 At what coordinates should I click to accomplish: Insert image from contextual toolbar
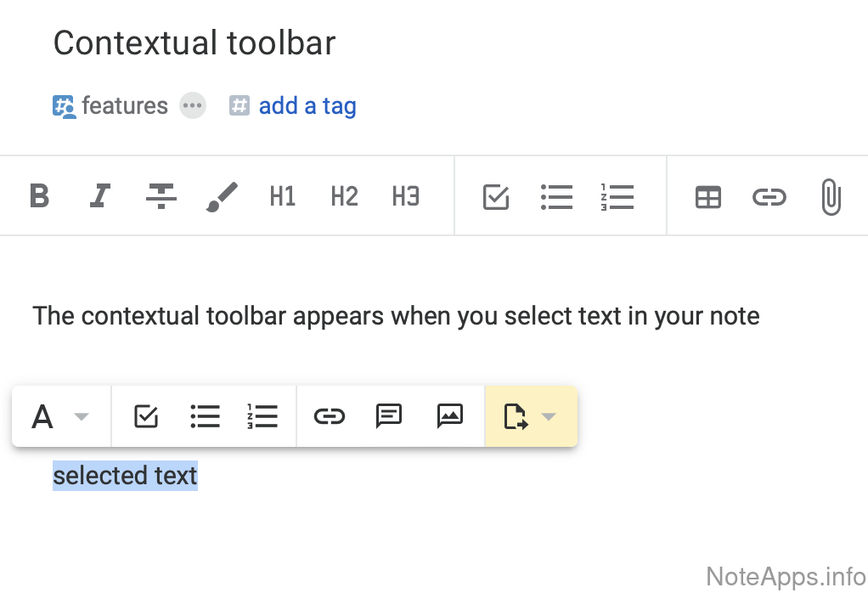[x=449, y=416]
